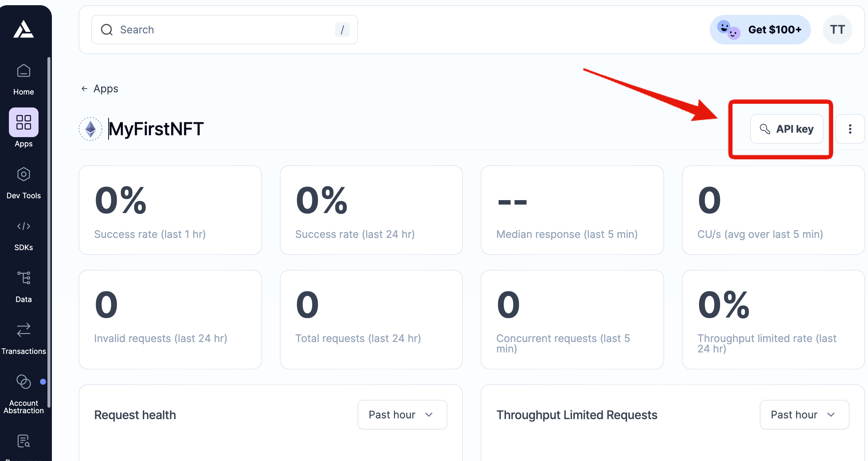Expand Request health Past hour dropdown
Screen dimensions: 868x461
402,415
